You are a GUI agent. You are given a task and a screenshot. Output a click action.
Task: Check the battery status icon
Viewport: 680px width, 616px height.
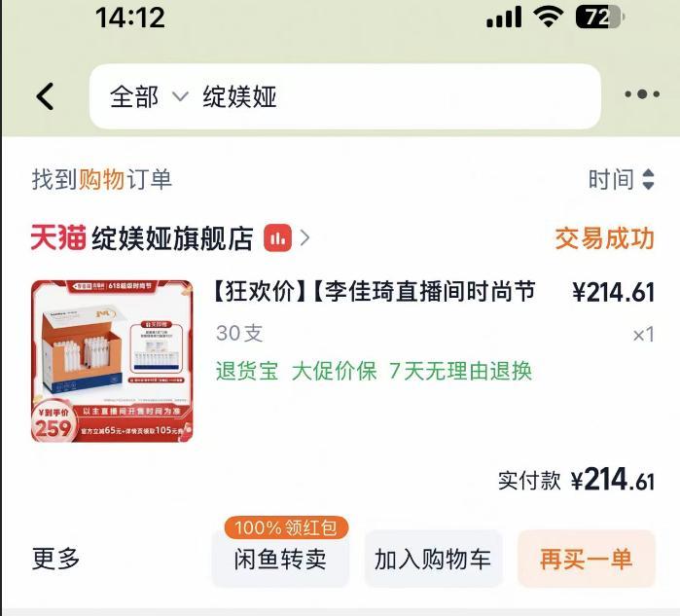click(x=600, y=18)
